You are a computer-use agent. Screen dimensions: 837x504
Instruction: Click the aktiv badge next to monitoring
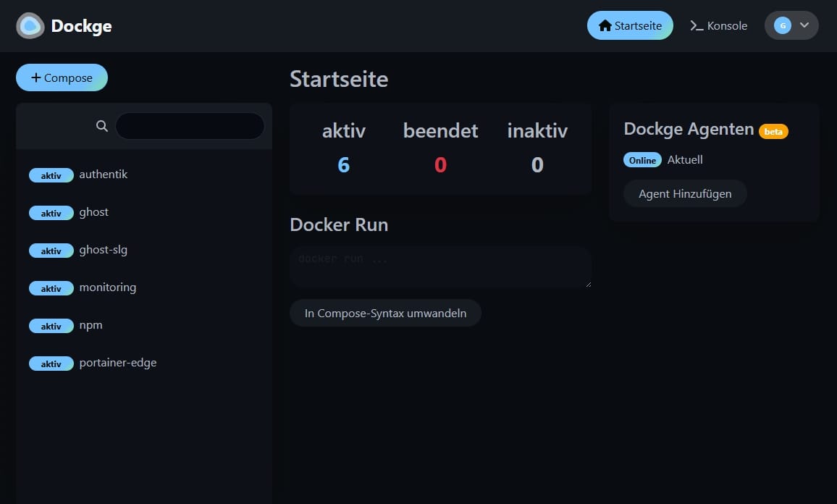[51, 288]
